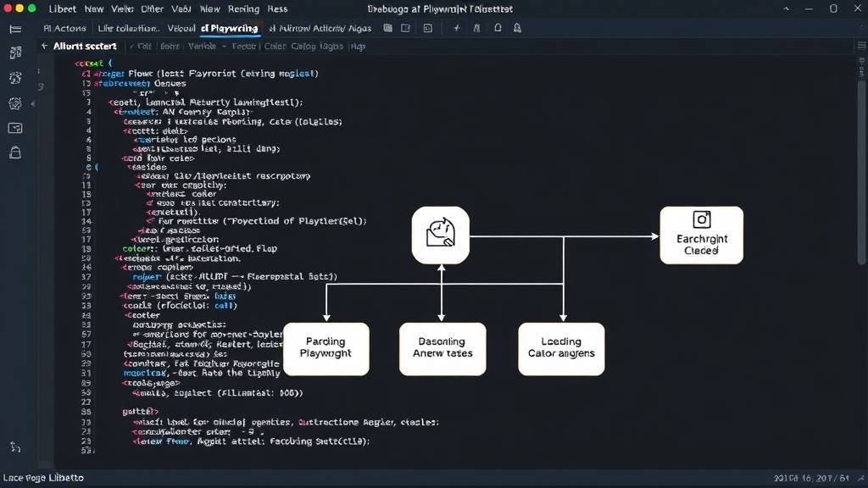Click the Verliola breadcrumb item
Viewport: 868px width, 488px height.
(x=202, y=47)
